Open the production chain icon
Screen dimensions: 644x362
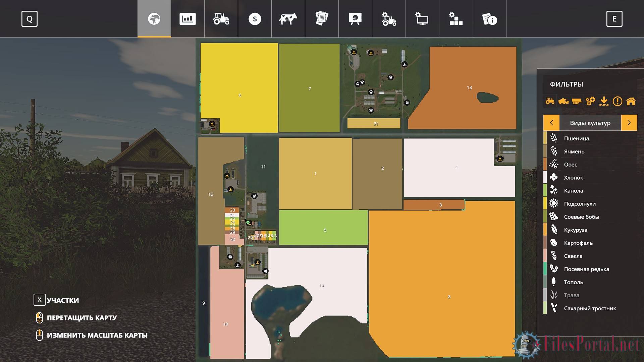(x=455, y=18)
